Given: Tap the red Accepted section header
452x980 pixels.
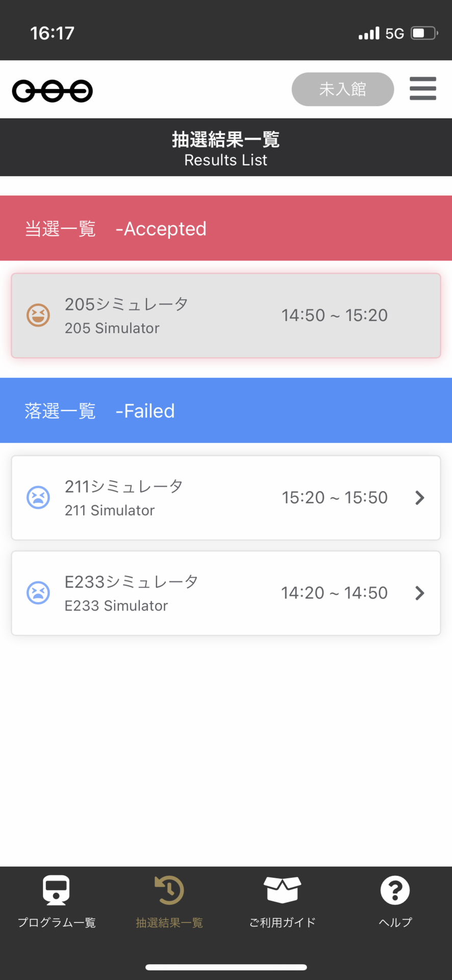Looking at the screenshot, I should point(225,228).
